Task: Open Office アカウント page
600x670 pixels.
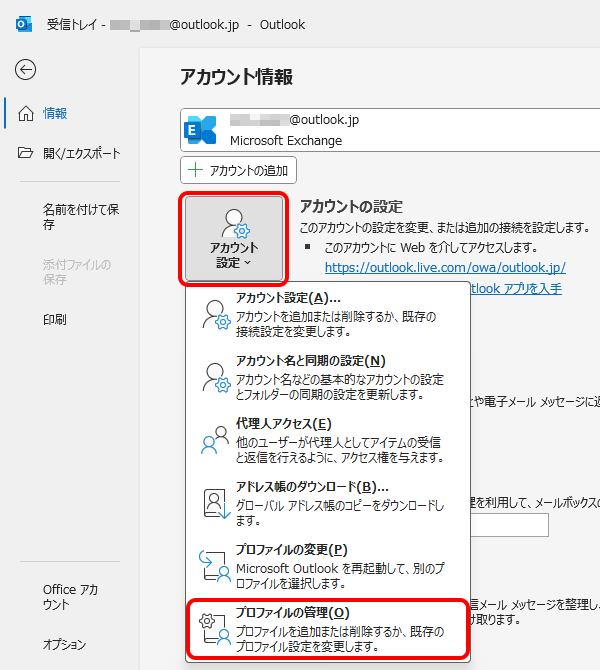Action: pos(70,597)
